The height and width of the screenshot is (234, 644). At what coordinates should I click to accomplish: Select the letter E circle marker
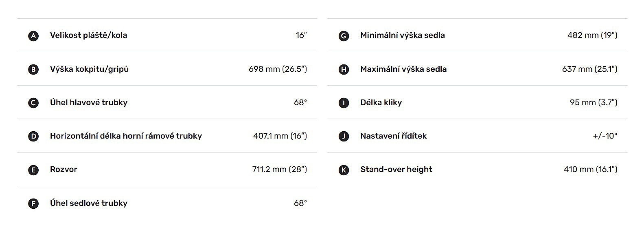click(x=33, y=170)
